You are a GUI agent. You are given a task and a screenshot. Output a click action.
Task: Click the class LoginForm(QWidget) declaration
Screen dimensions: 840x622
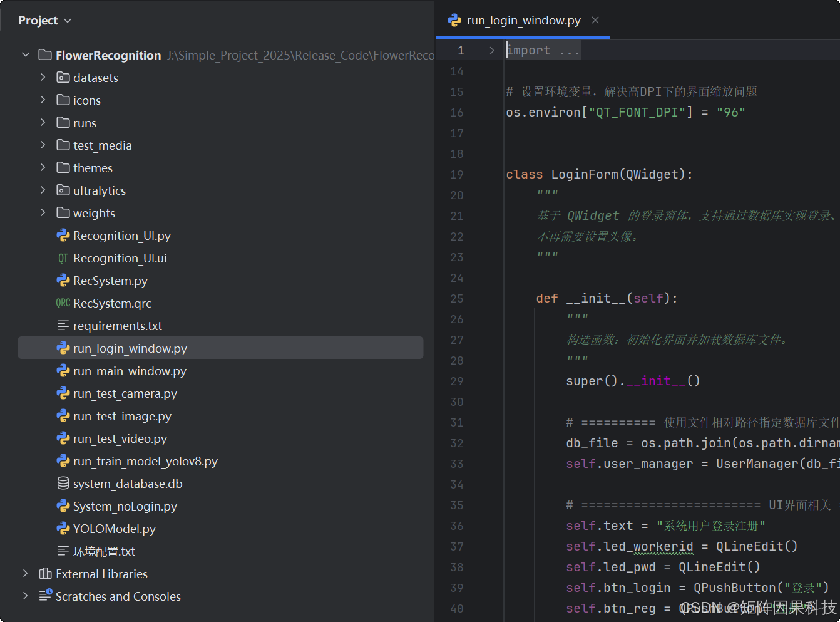(599, 175)
